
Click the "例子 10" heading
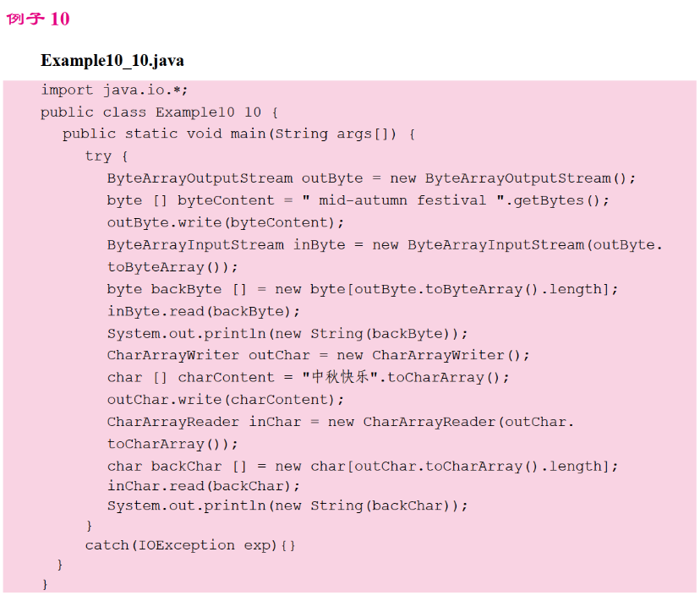tap(38, 19)
